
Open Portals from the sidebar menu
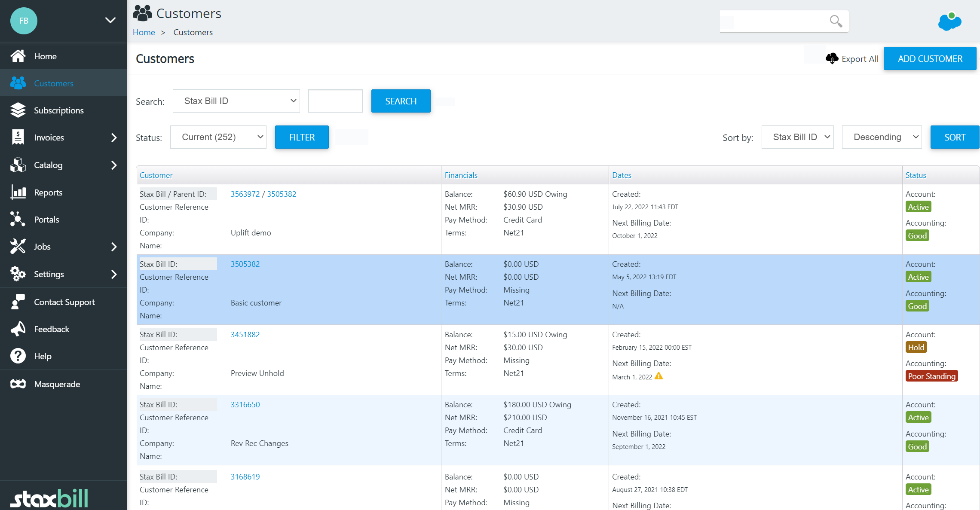click(x=63, y=220)
